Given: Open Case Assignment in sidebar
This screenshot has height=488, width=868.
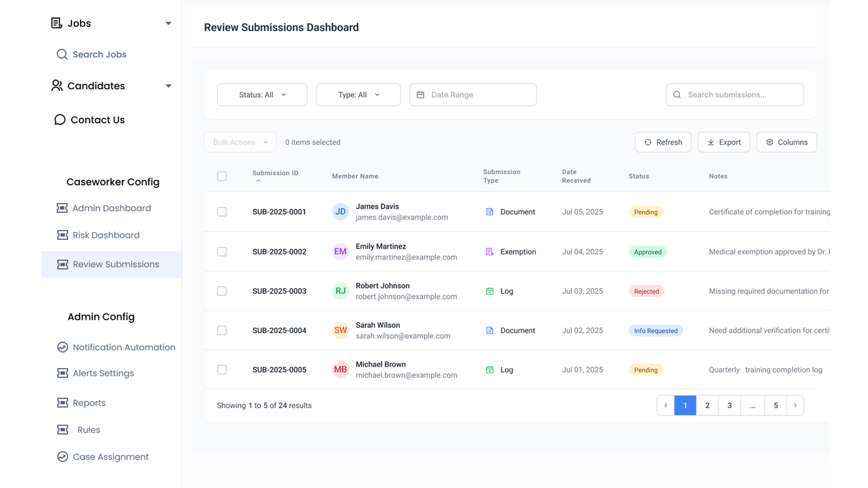Looking at the screenshot, I should 111,456.
